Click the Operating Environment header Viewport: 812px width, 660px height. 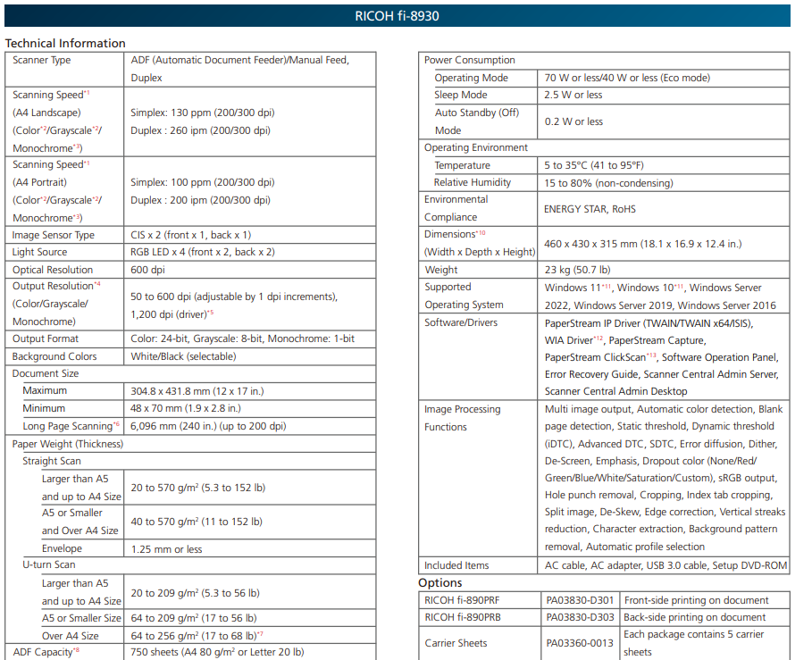[476, 148]
